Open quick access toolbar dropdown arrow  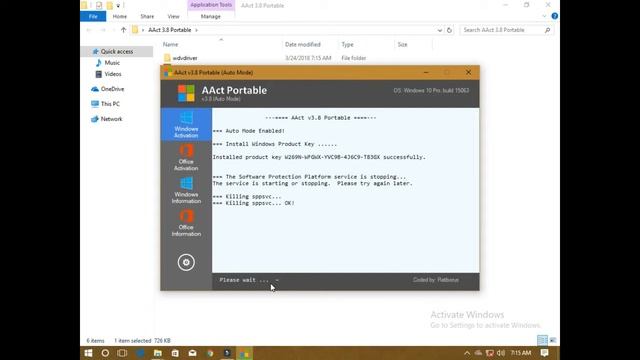coord(118,6)
